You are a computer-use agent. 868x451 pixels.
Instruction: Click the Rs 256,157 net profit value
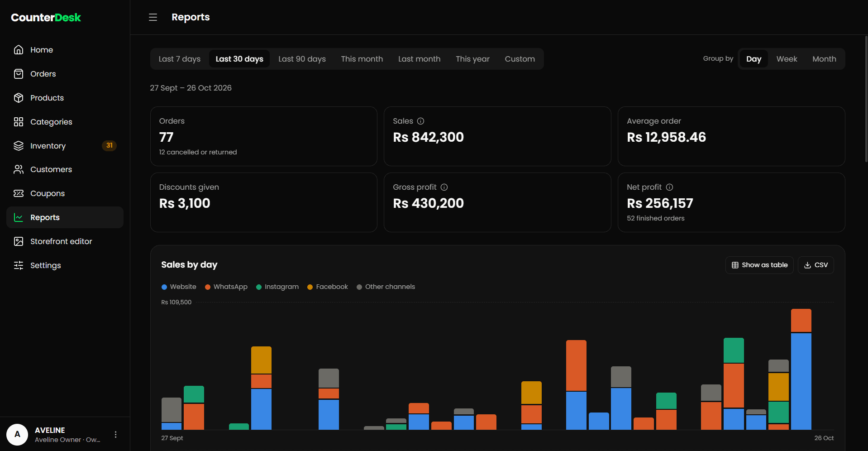click(660, 203)
